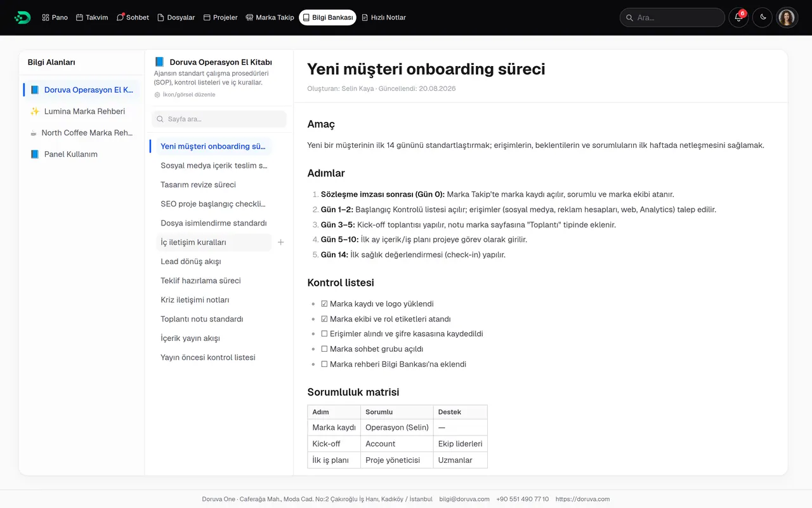Open the Takvim section
Image resolution: width=812 pixels, height=508 pixels.
(92, 18)
